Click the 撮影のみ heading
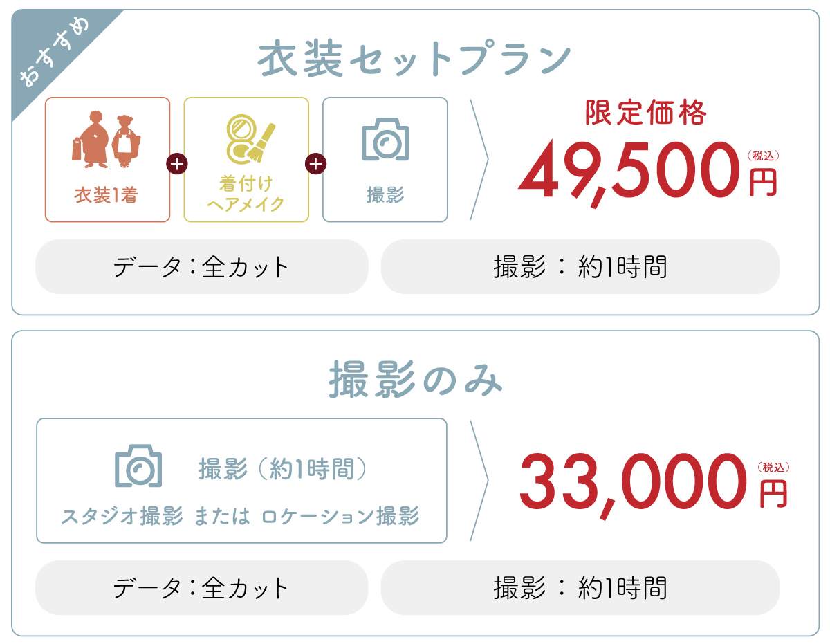Viewport: 830px width, 644px height. click(x=415, y=380)
